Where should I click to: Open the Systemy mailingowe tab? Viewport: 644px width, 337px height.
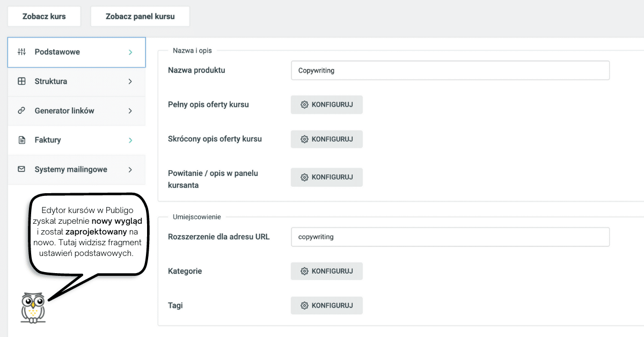pos(76,169)
